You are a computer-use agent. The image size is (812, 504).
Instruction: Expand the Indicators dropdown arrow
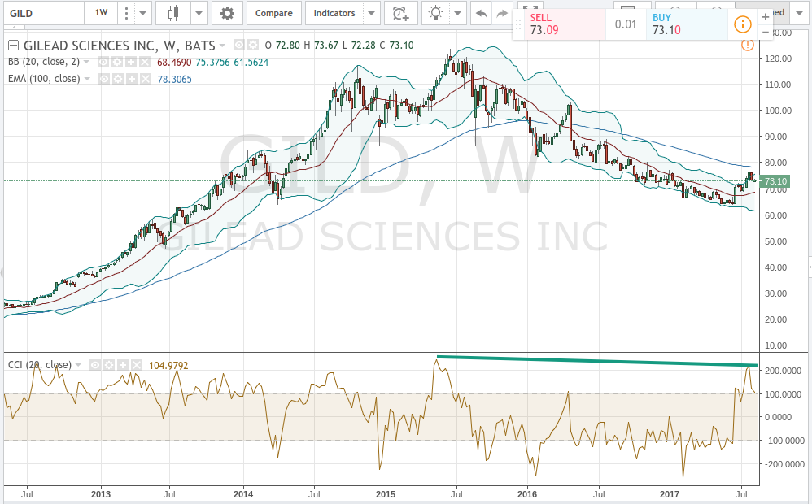[x=371, y=14]
